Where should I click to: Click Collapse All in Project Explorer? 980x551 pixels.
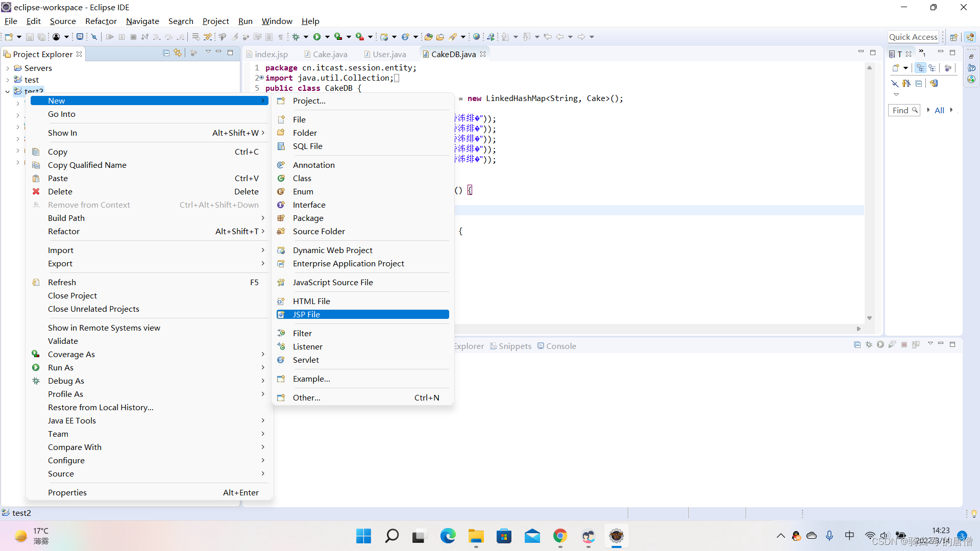click(x=166, y=53)
